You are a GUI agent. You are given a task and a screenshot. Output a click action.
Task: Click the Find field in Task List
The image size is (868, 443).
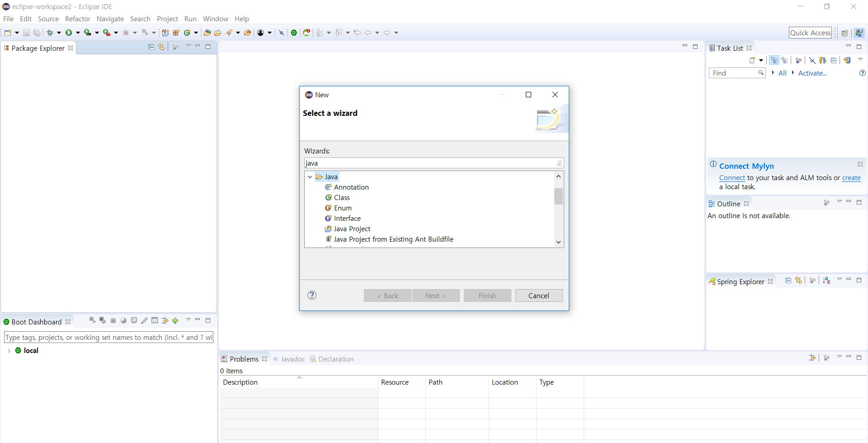736,73
